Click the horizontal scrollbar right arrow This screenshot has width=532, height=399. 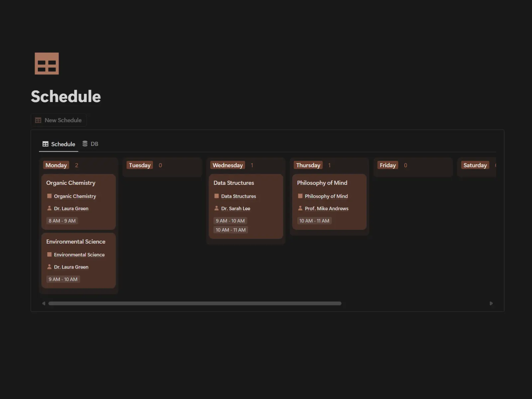pyautogui.click(x=491, y=303)
